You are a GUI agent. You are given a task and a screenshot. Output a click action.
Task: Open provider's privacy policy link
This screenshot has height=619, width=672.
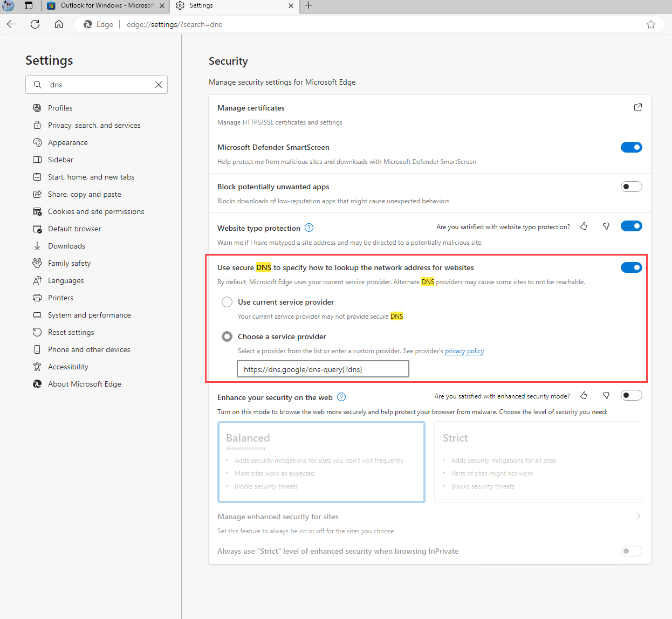click(x=464, y=351)
